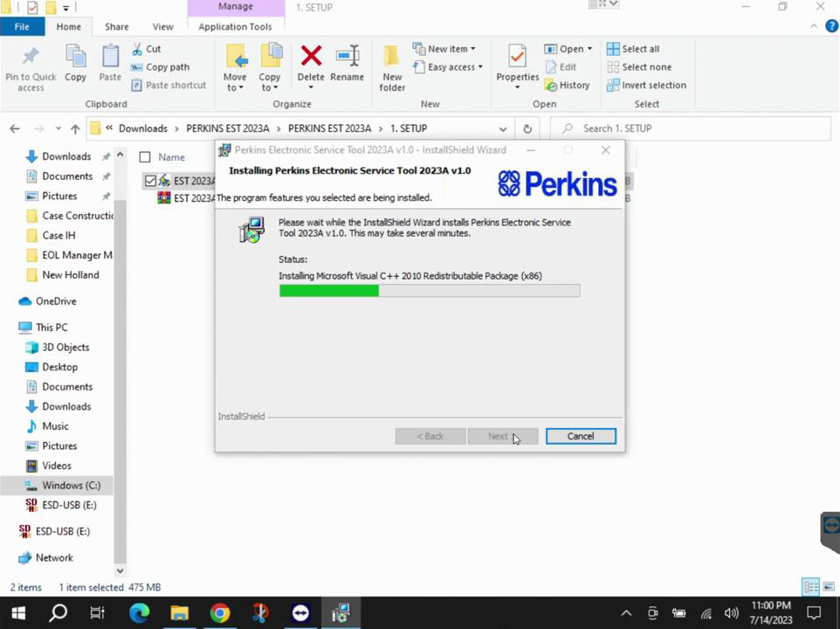Open Task View on the taskbar

click(98, 613)
